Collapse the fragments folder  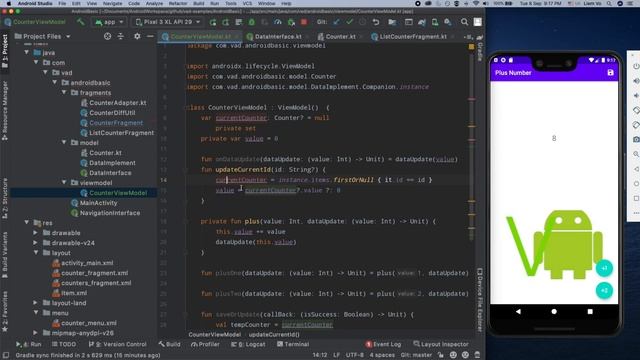[x=64, y=93]
